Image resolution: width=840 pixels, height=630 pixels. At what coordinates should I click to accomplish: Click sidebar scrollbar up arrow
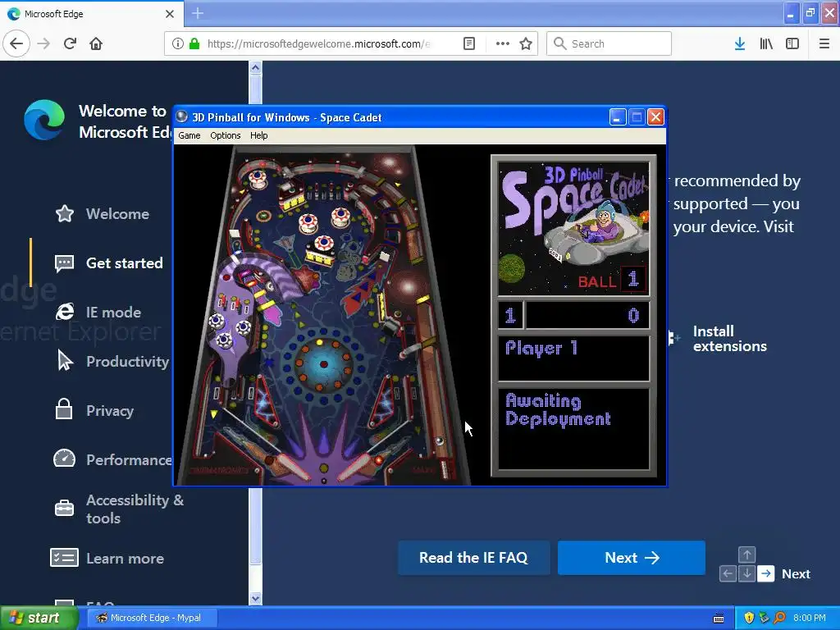(256, 67)
